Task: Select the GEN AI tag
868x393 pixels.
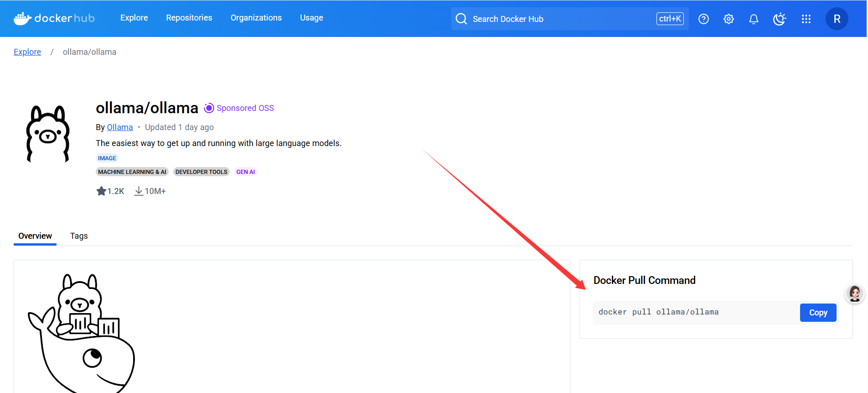Action: (246, 172)
